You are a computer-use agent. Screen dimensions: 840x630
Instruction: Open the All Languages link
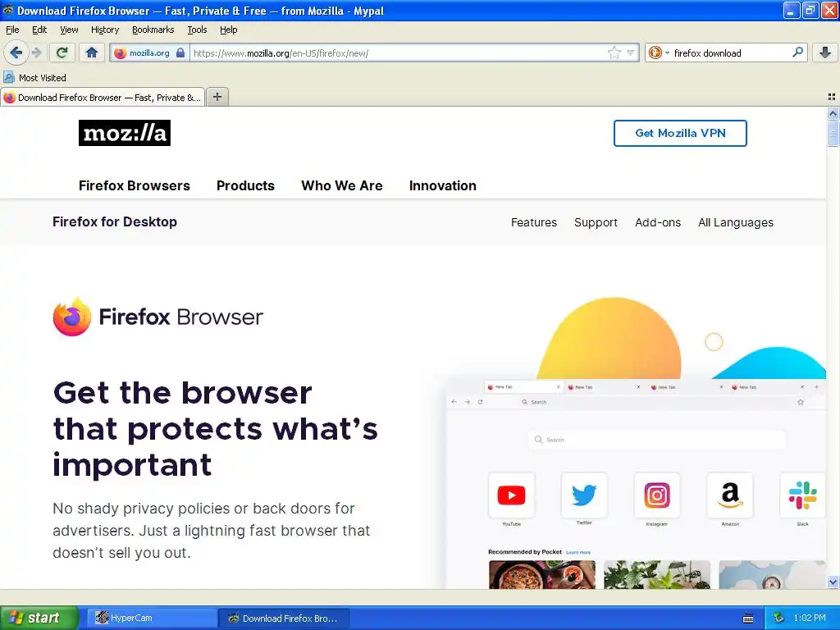coord(736,222)
